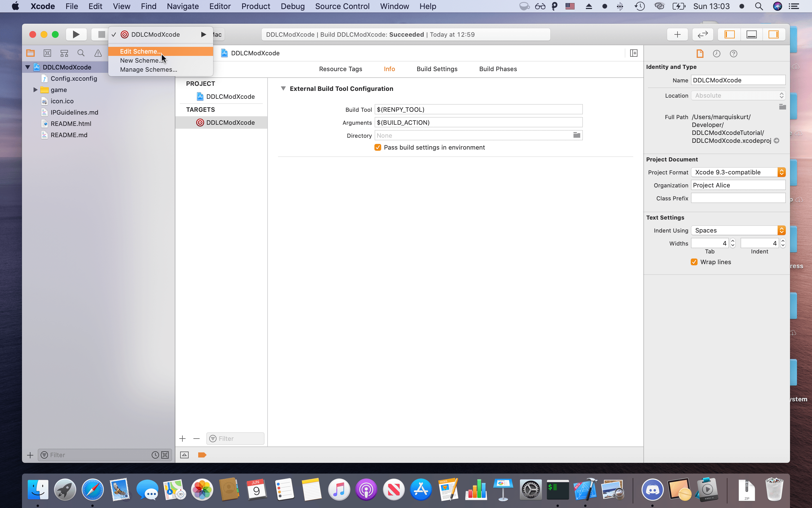The height and width of the screenshot is (508, 812).
Task: Collapse External Build Tool Configuration section
Action: tap(283, 88)
